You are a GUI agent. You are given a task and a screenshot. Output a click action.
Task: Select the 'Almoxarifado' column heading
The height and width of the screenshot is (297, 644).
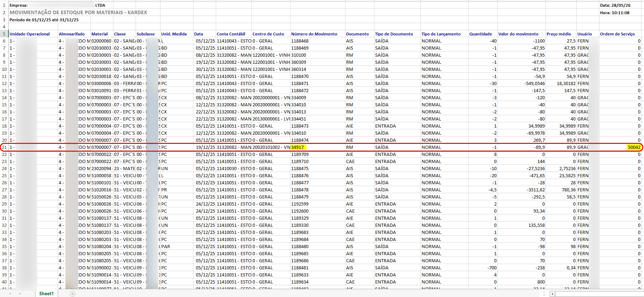click(72, 34)
